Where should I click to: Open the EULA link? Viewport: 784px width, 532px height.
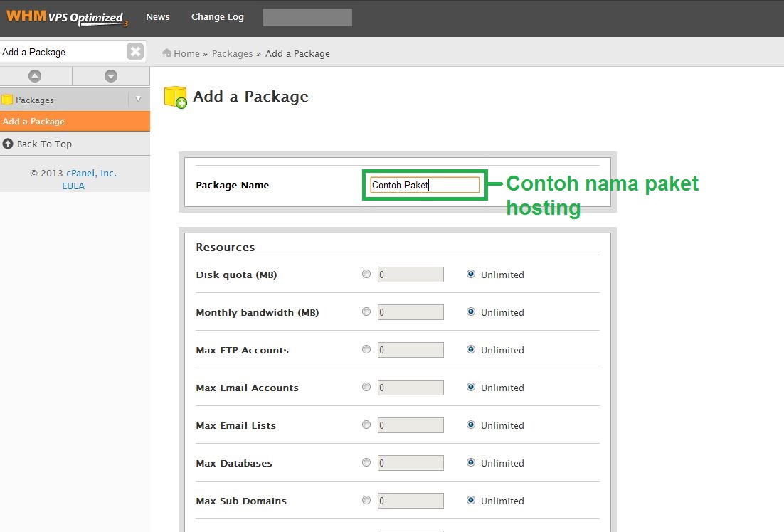pyautogui.click(x=73, y=186)
